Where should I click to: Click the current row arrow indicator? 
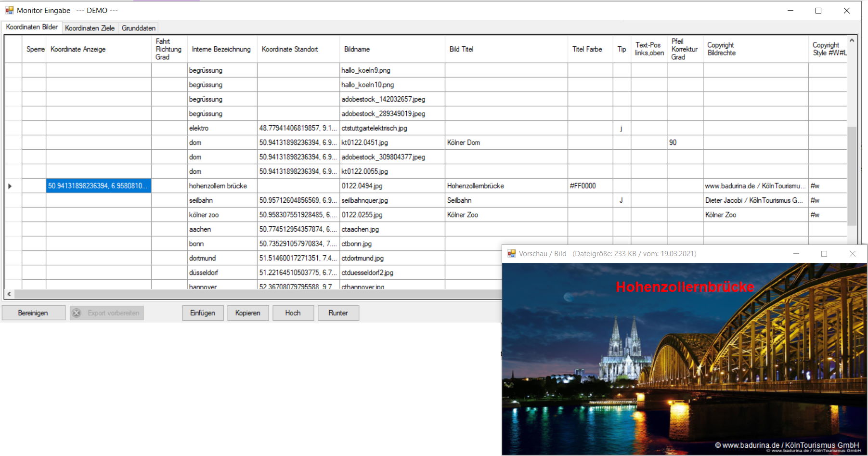[x=10, y=186]
